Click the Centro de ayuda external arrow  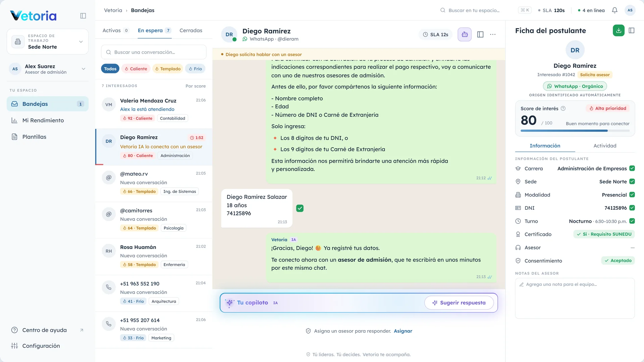click(82, 330)
